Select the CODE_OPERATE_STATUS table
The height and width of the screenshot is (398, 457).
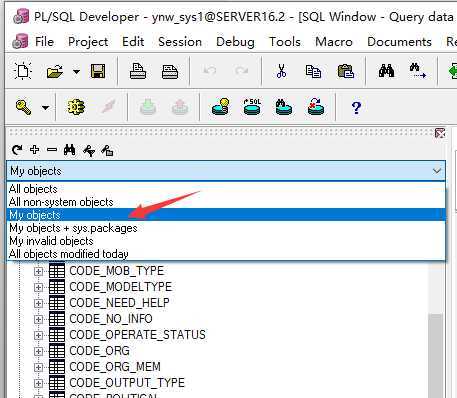tap(137, 335)
